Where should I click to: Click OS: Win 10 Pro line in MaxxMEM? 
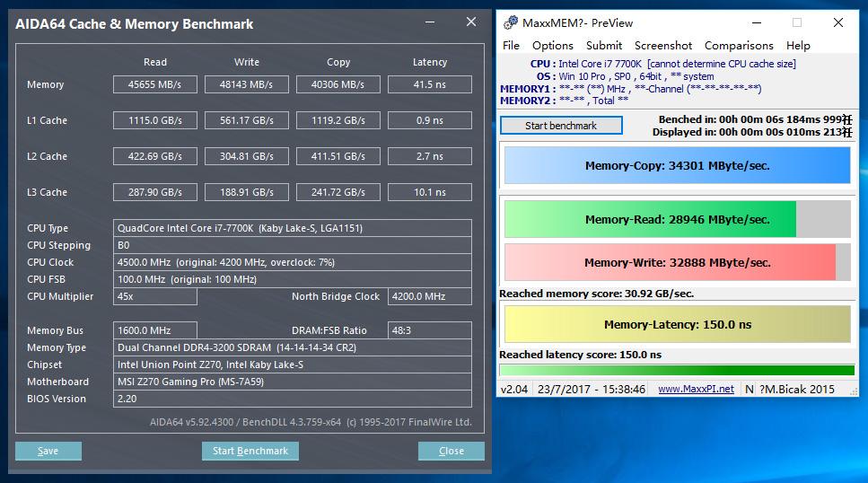point(625,76)
